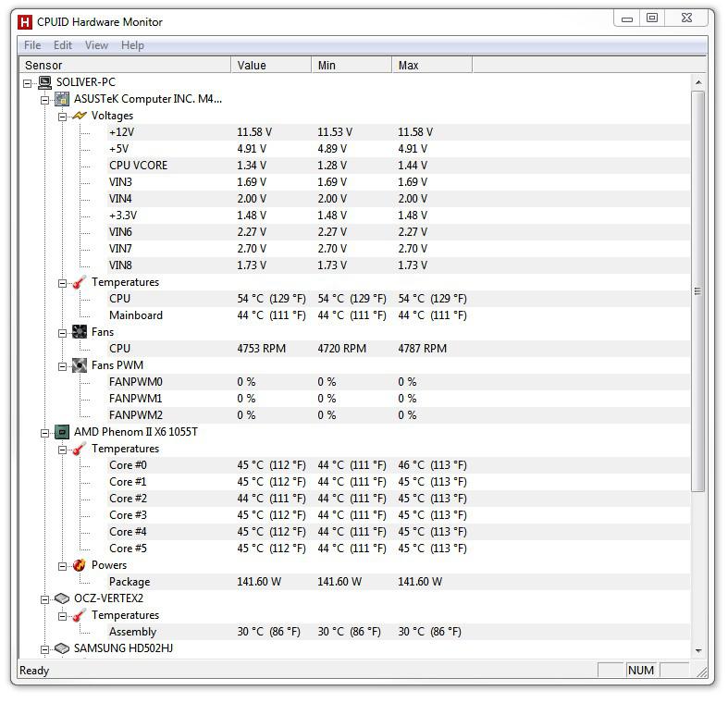
Task: Select the CPU VCORE row
Action: pos(399,166)
